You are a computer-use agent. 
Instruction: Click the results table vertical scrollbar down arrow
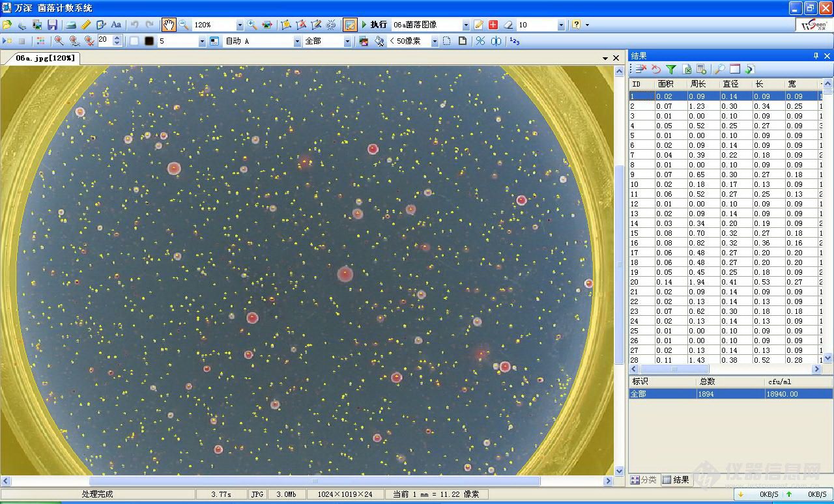point(828,358)
